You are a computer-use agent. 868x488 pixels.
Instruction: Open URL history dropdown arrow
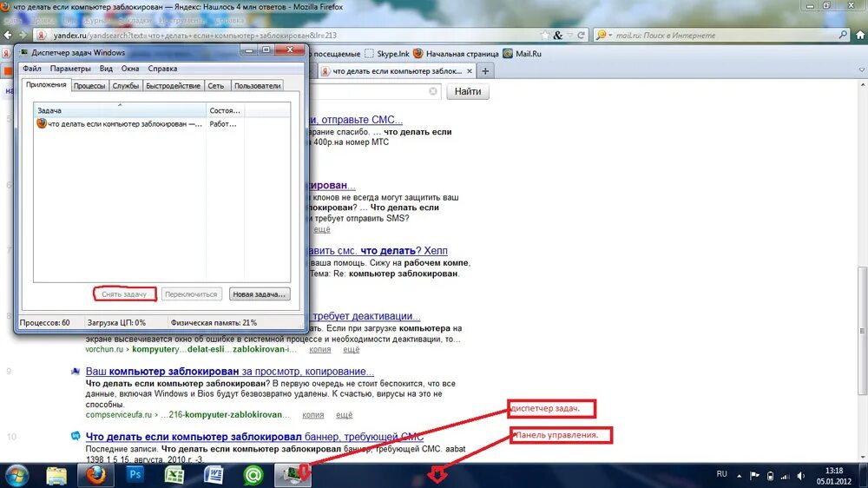(x=569, y=35)
